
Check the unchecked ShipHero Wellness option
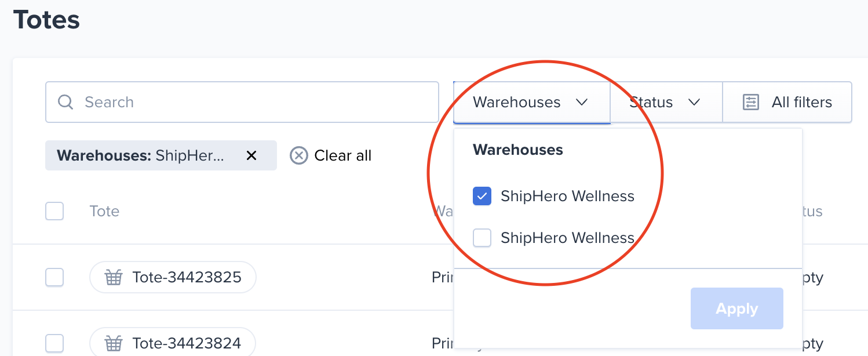coord(482,238)
